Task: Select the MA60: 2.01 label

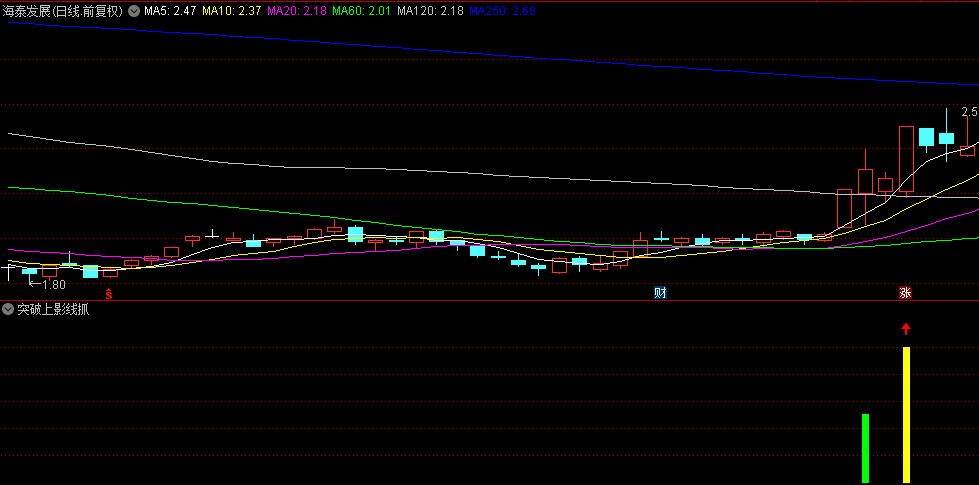Action: pos(362,11)
